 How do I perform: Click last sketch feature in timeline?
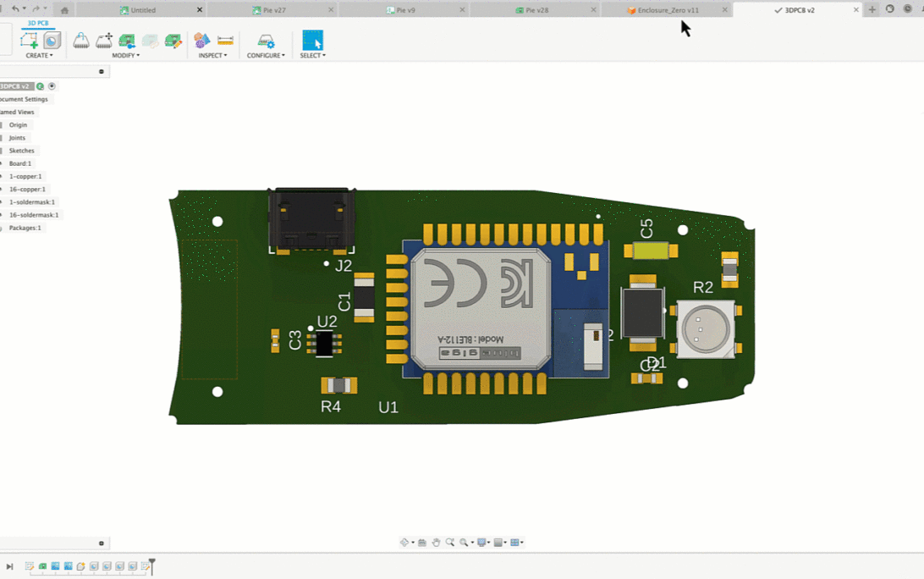point(145,566)
